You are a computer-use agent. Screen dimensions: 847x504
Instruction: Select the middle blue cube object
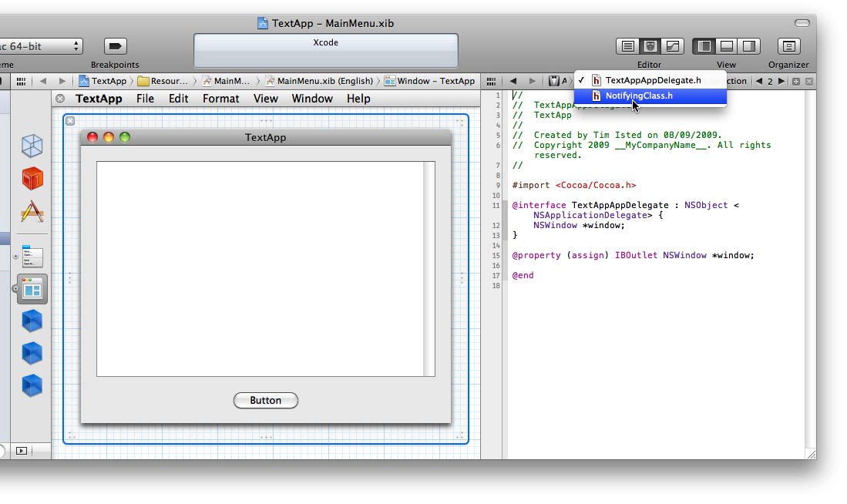point(32,353)
